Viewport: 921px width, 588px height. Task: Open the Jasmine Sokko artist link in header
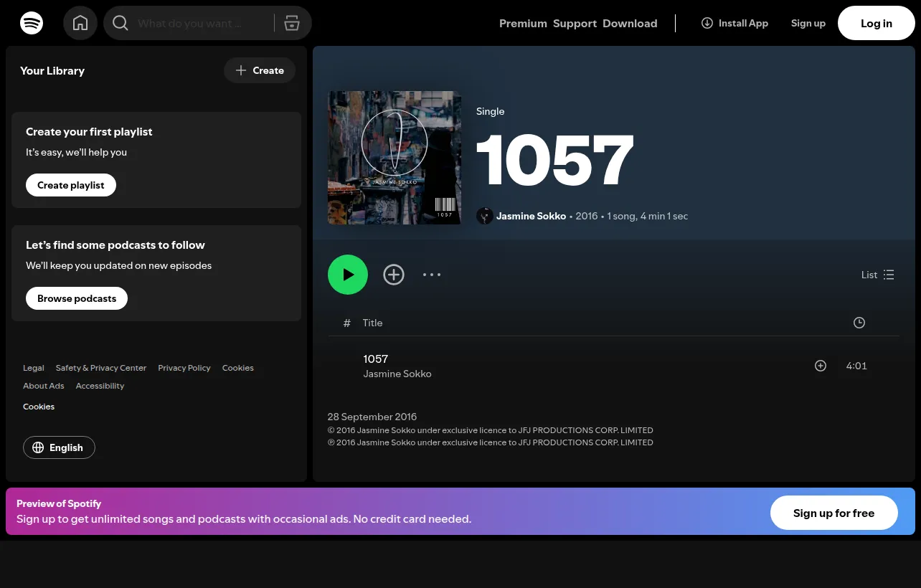coord(531,216)
